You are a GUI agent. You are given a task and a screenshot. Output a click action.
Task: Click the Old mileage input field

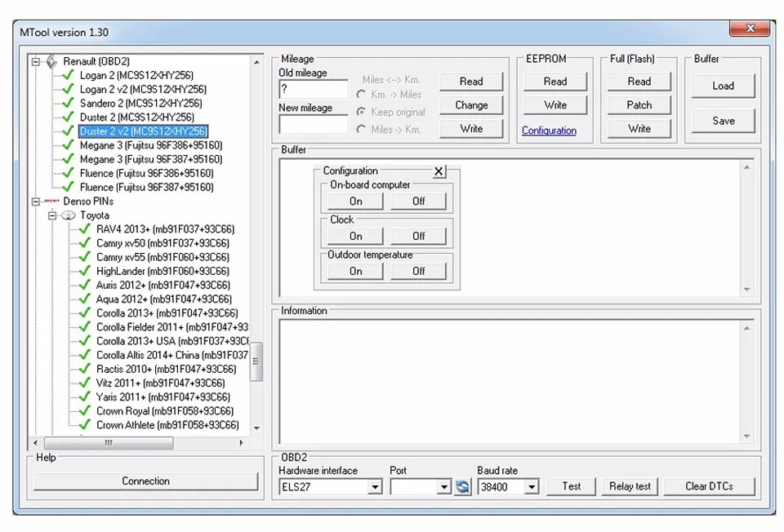(x=313, y=89)
